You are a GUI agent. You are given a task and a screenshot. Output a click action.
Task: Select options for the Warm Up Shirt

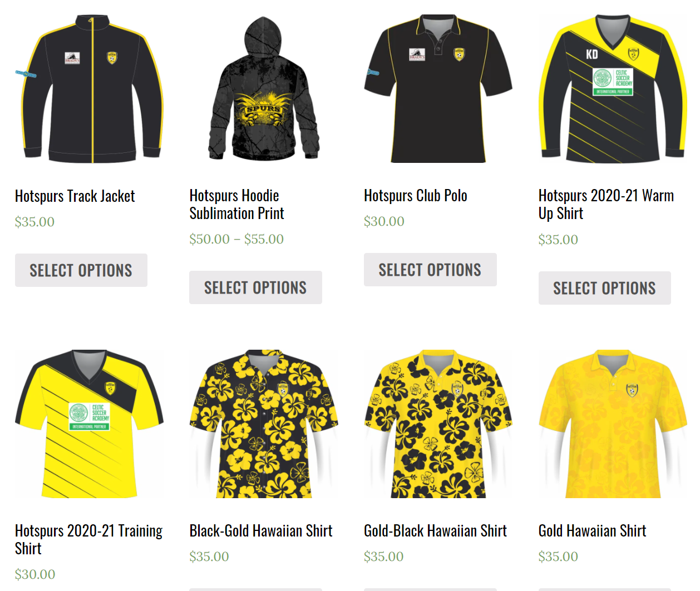point(605,288)
